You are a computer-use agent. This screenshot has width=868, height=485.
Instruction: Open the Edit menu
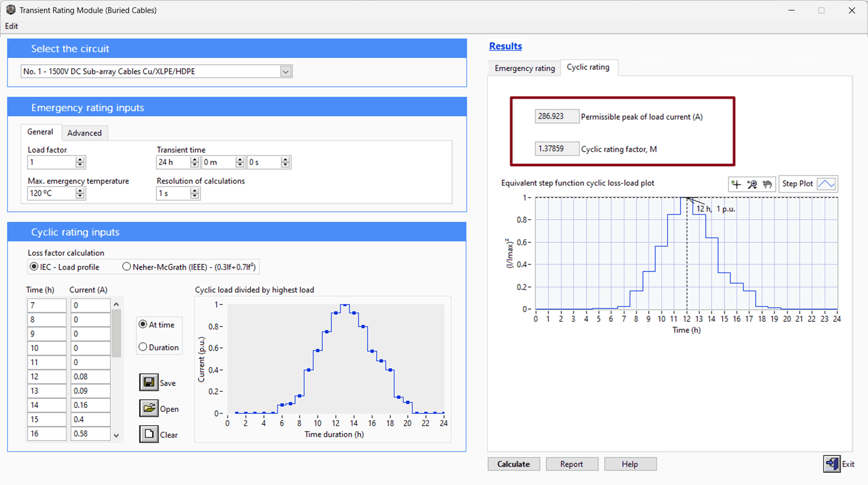coord(11,26)
